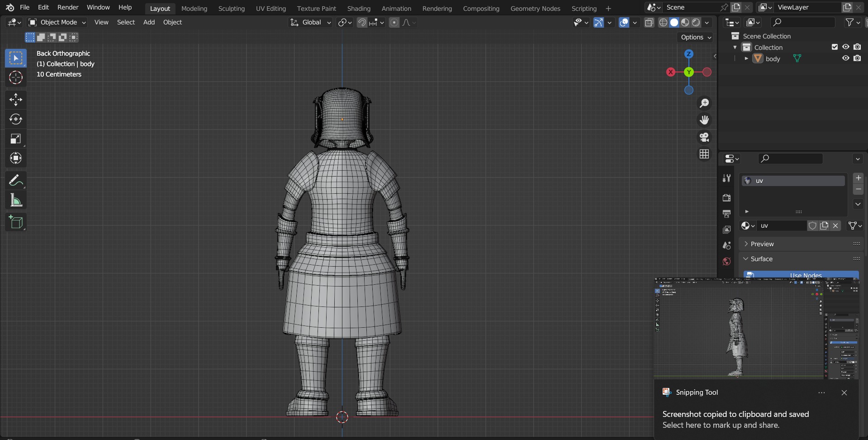Toggle viewport gizmos display button
The image size is (868, 440).
click(598, 23)
